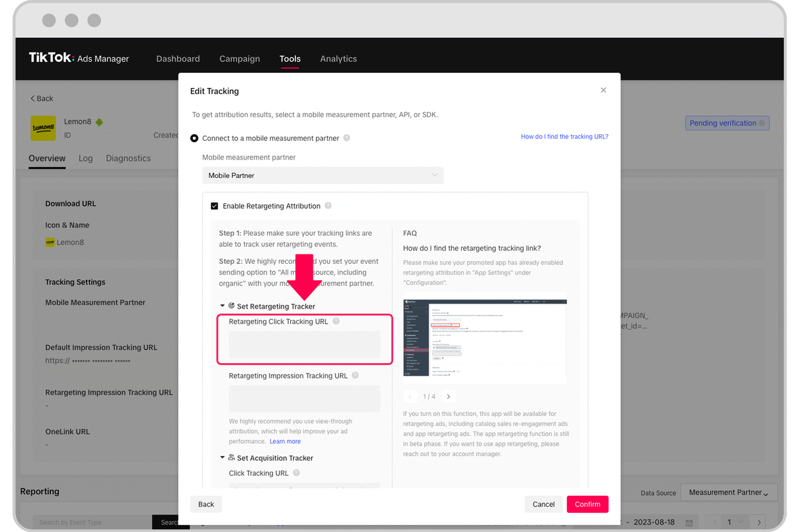The width and height of the screenshot is (799, 532).
Task: Select the Overview tab
Action: [47, 158]
